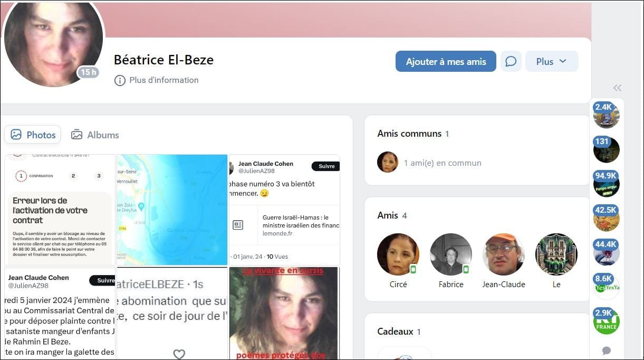Click the friend name Fabrice
Viewport: 644px width, 360px height.
click(x=451, y=285)
